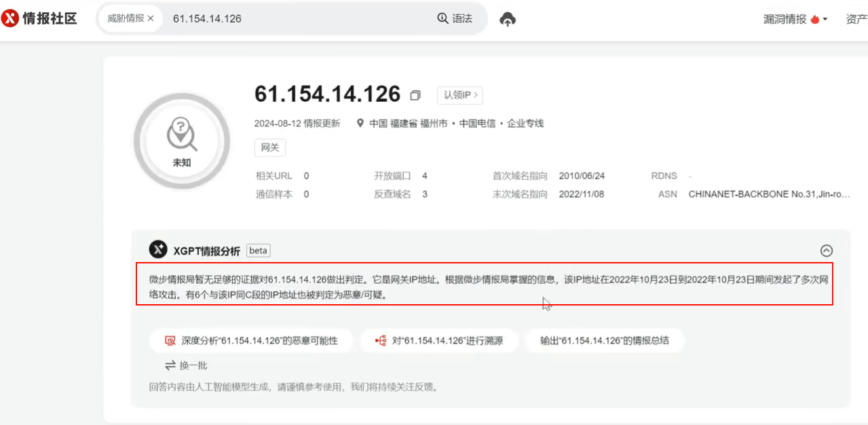Click the 末次域名指向 date 2022/11/08

[582, 194]
